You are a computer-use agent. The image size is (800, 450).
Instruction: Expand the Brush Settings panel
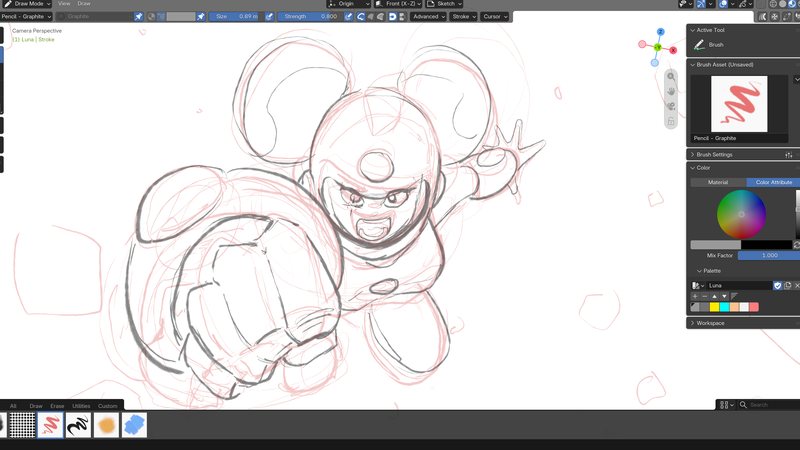click(693, 155)
